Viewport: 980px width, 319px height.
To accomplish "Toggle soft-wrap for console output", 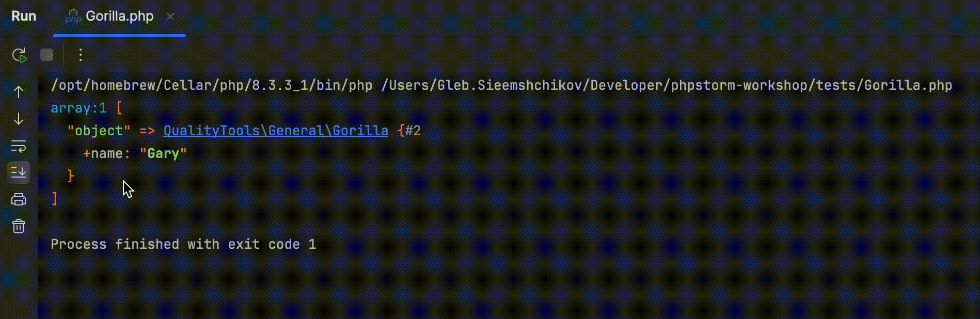I will click(x=19, y=146).
